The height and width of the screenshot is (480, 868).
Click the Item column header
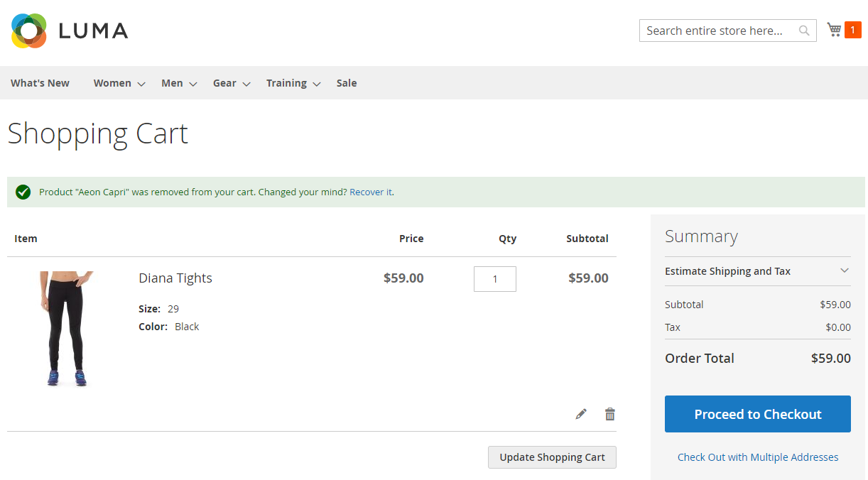click(x=26, y=239)
